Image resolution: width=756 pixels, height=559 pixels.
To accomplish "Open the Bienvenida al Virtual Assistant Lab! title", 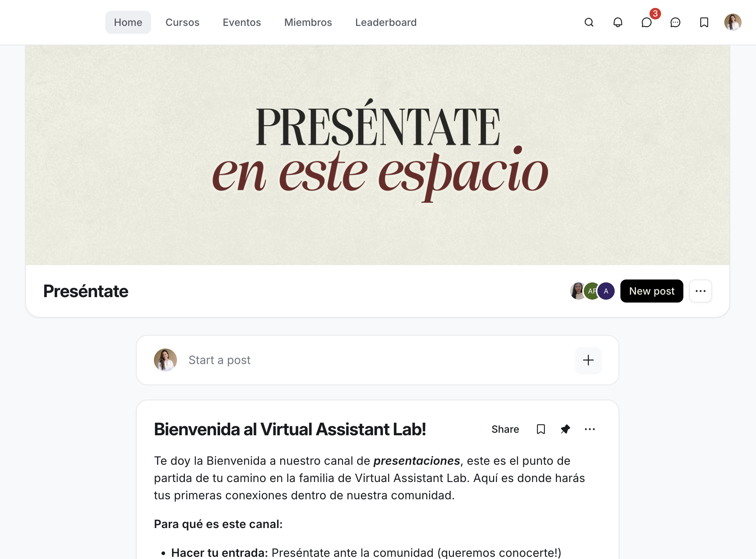I will click(290, 429).
